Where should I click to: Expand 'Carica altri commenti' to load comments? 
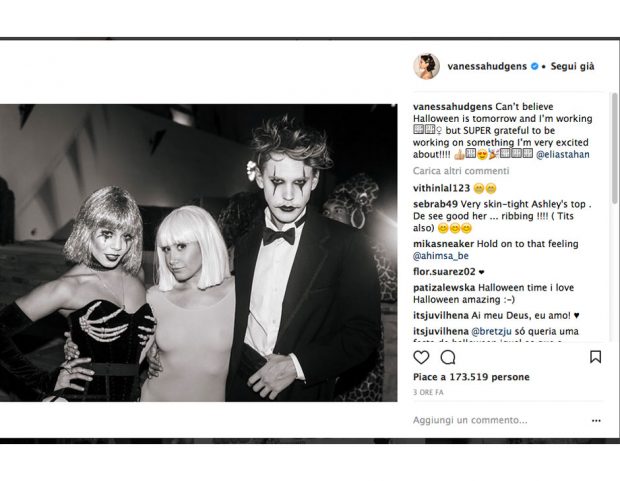pos(461,171)
